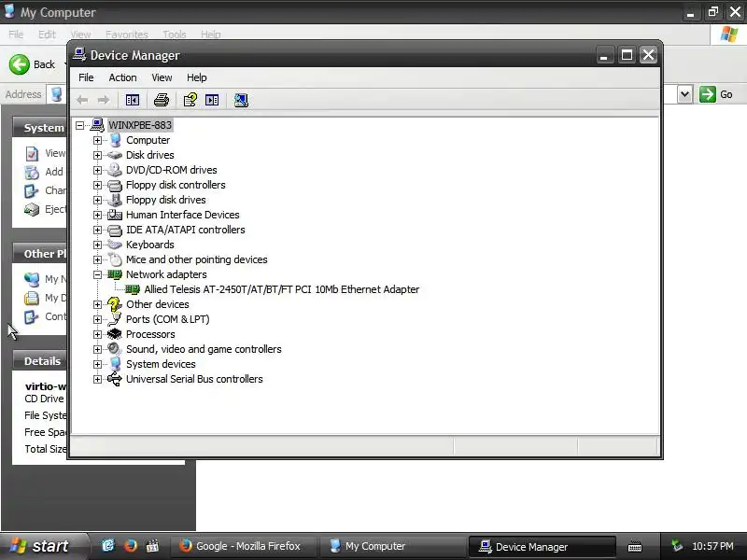This screenshot has width=747, height=560.
Task: Open Device Manager File menu
Action: 86,77
